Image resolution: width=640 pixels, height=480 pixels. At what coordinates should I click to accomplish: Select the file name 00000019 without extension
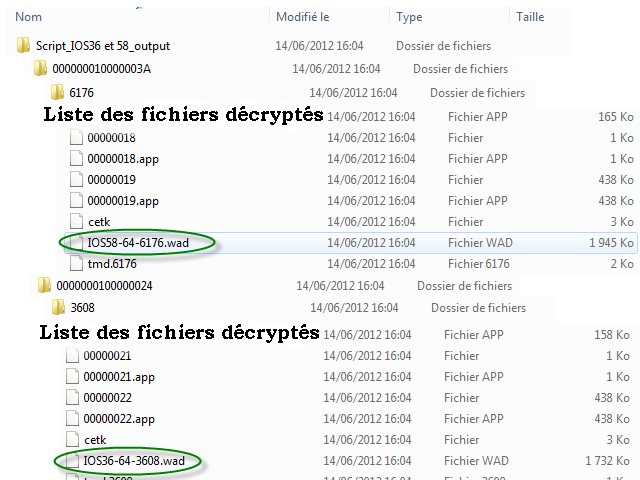tap(111, 180)
